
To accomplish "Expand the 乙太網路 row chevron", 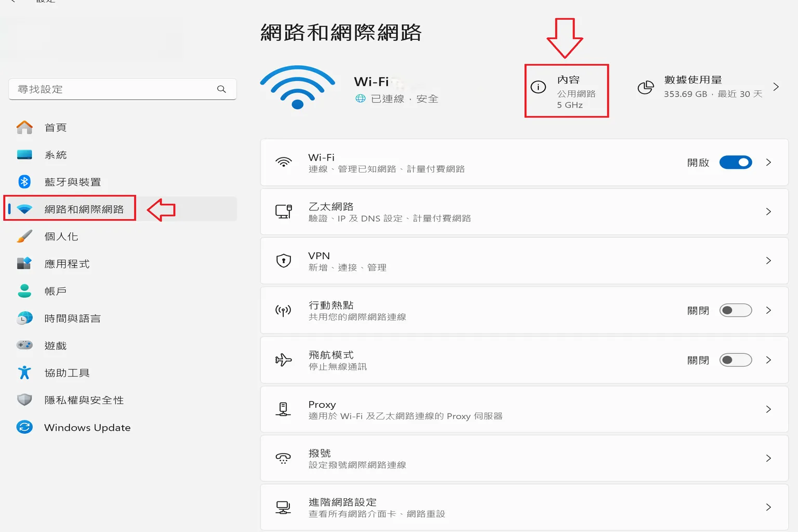I will (768, 211).
